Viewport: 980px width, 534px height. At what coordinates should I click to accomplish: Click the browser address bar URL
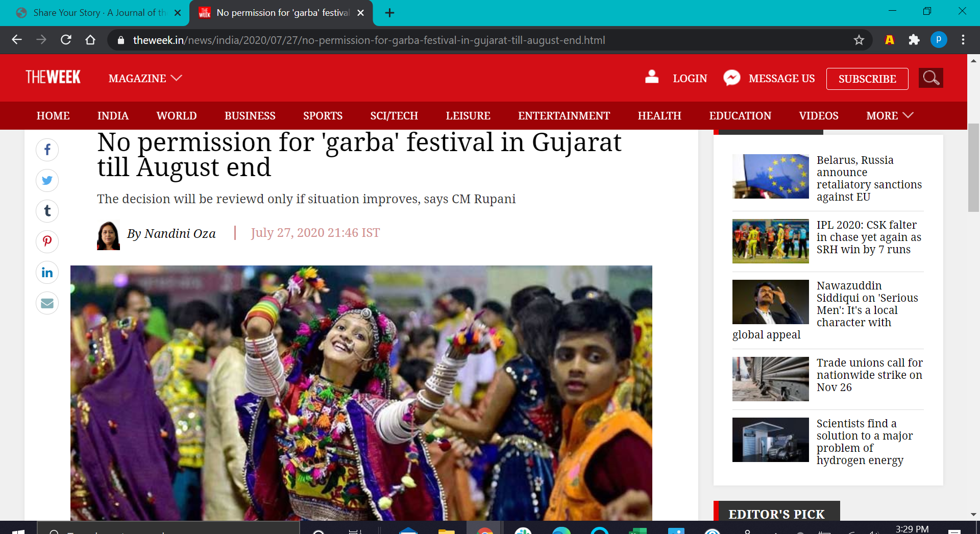(369, 40)
